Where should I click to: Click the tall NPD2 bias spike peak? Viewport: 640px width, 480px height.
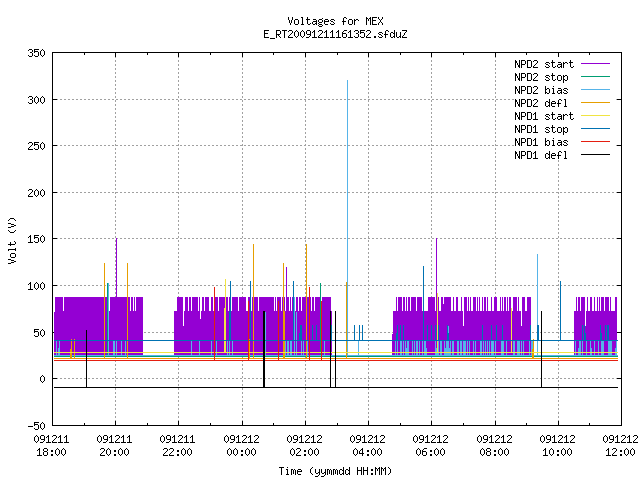point(347,81)
